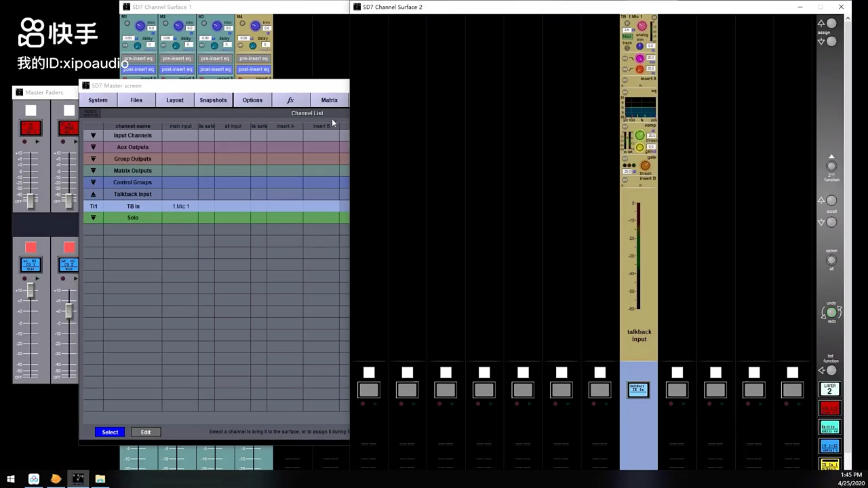Click M1 trim knob in Channel Surface 1
The width and height of the screenshot is (868, 488).
140,26
